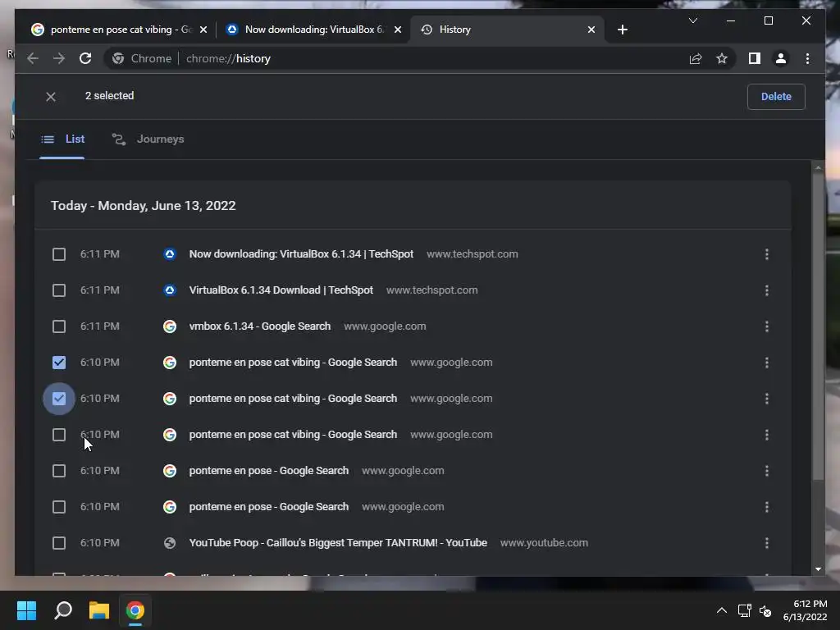The image size is (840, 630).
Task: Check the second 'ponteme en pose - Google Search' entry
Action: click(59, 507)
